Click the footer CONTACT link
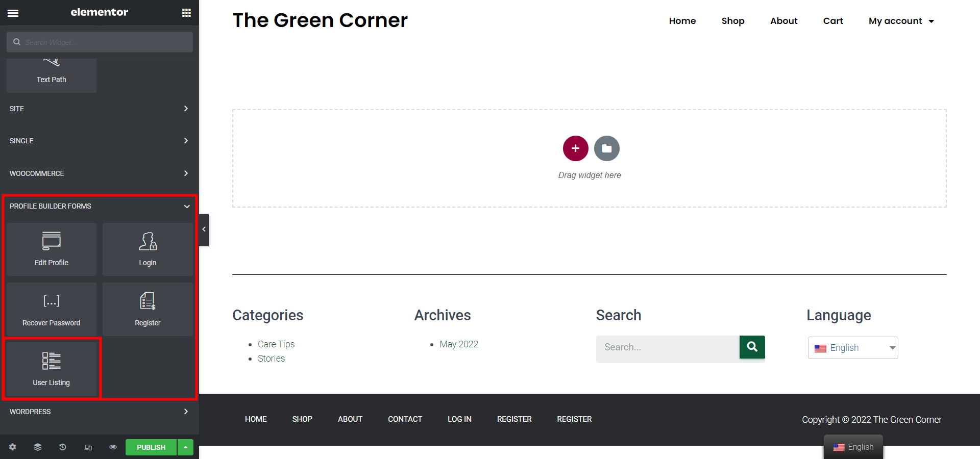The width and height of the screenshot is (980, 459). [x=405, y=419]
